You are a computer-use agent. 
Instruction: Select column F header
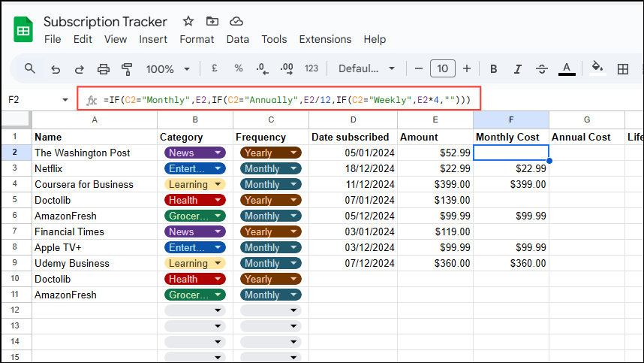pos(511,119)
